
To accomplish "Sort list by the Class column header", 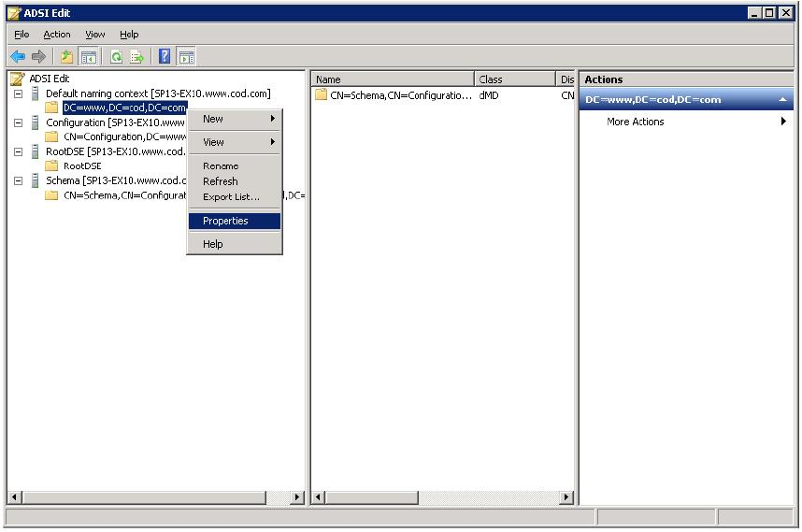I will pyautogui.click(x=514, y=79).
